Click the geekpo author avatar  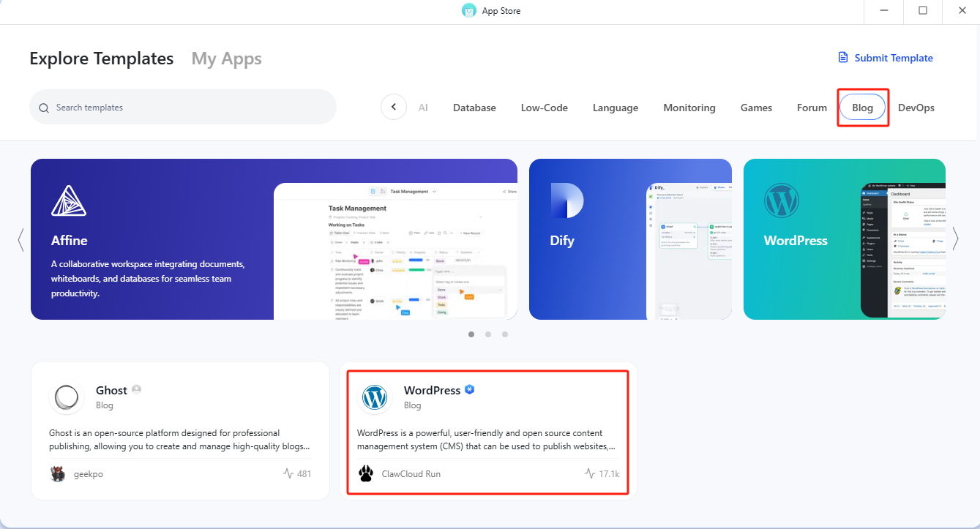pos(58,473)
